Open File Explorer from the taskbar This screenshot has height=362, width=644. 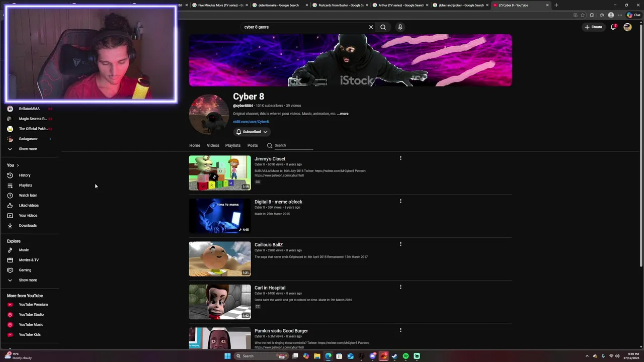pyautogui.click(x=317, y=356)
